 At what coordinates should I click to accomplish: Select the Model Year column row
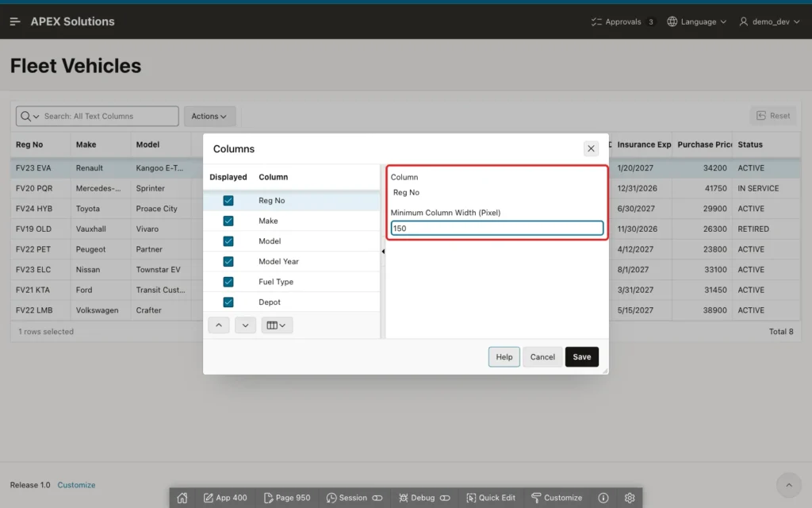[292, 261]
